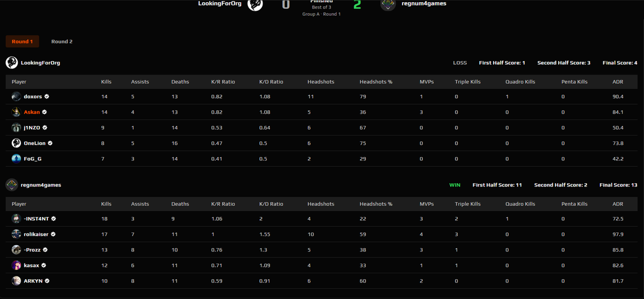Screen dimensions: 644x299
Task: Click 'First Half Score: 11' text
Action: click(497, 185)
